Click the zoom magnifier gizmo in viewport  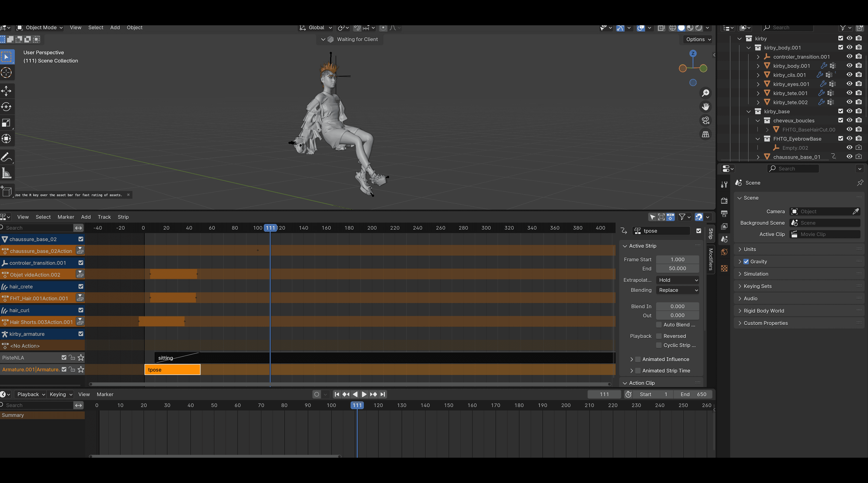(x=706, y=93)
